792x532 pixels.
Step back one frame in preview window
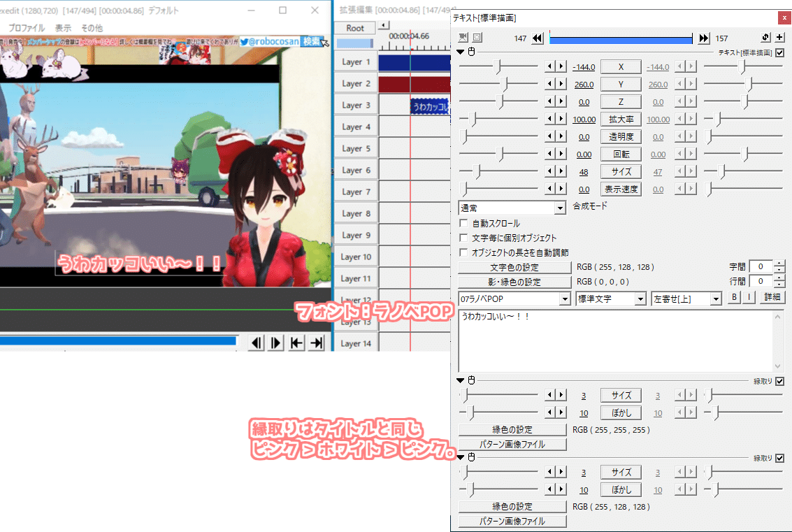(x=257, y=343)
